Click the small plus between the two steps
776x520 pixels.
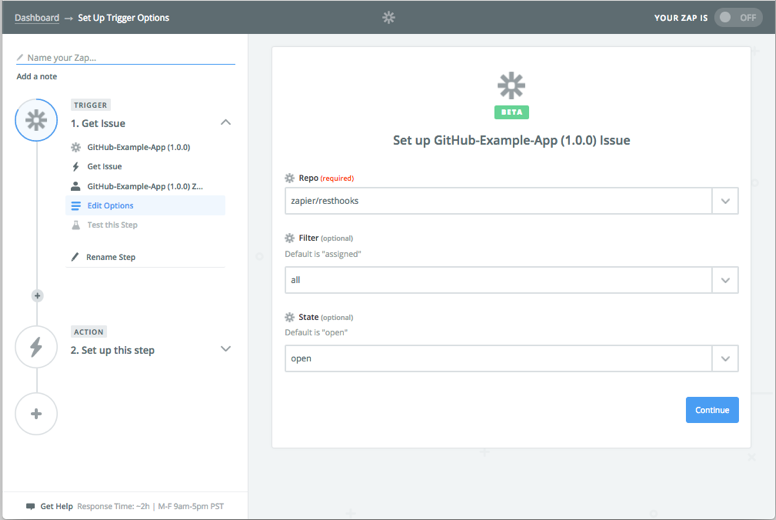click(x=37, y=295)
